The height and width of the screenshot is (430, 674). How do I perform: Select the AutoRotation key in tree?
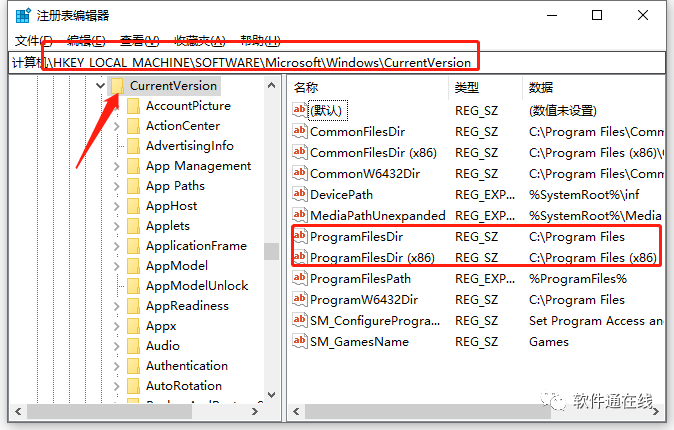(x=184, y=386)
